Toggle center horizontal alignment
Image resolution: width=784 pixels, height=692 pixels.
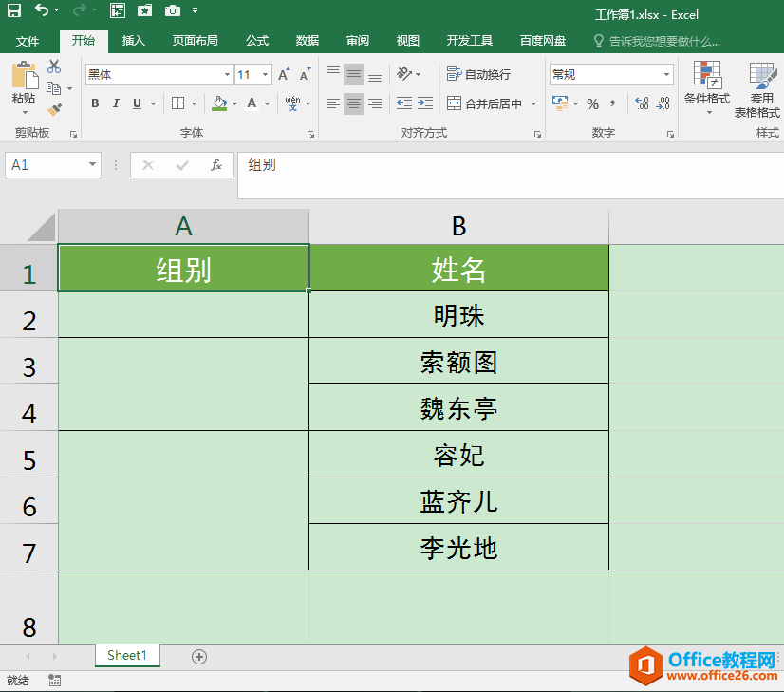tap(354, 103)
